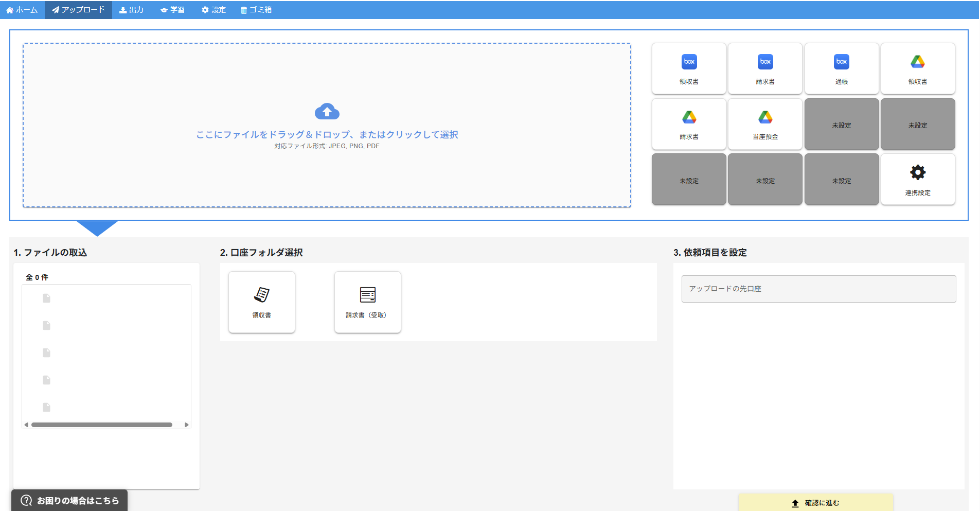Click the file list scroll-right arrow
This screenshot has width=980, height=511.
point(186,425)
